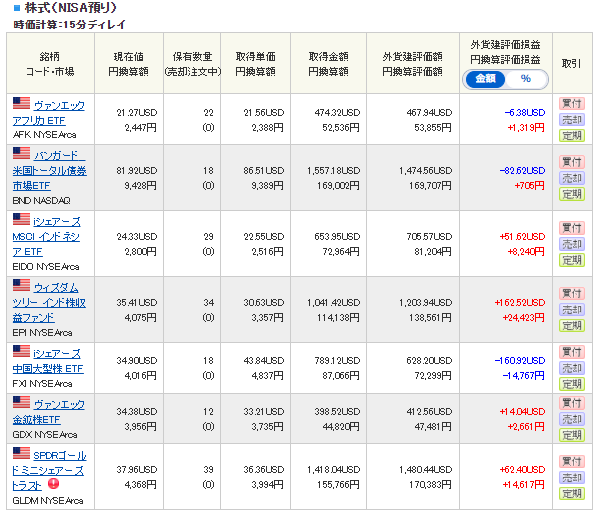This screenshot has height=510, width=595.
Task: Open SPDRゴールド ミニシェアーズ トラスト link
Action: tap(50, 470)
